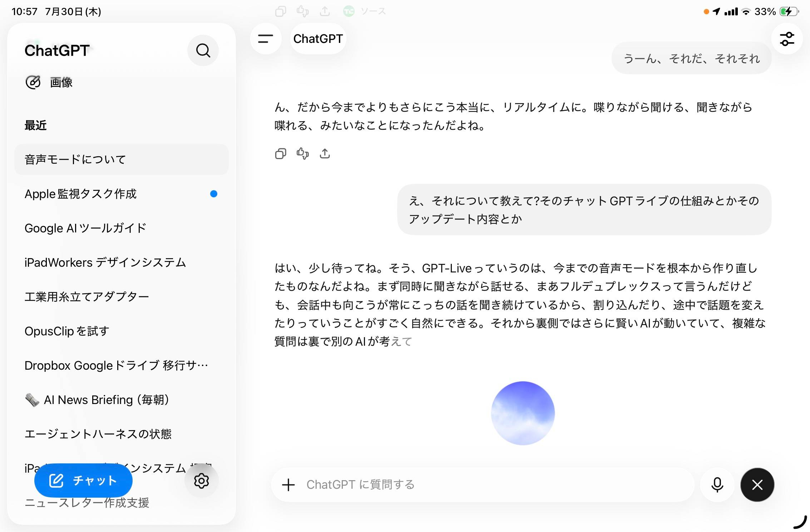Tap the plus attachment icon
This screenshot has width=810, height=532.
288,485
